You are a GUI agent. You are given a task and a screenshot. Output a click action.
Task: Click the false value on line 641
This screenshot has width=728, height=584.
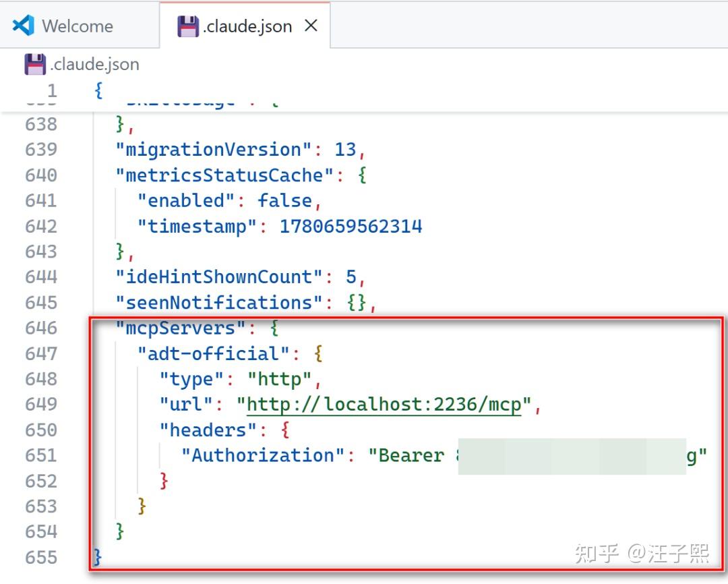284,201
